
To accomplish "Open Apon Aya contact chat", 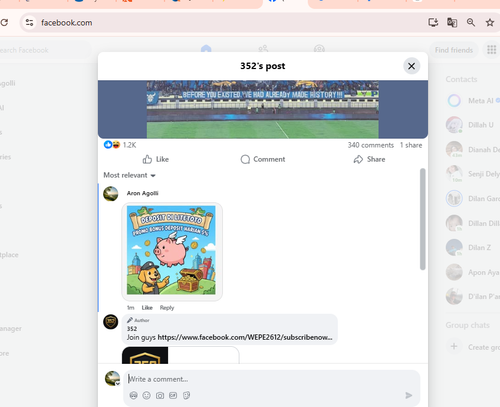I will pyautogui.click(x=472, y=272).
